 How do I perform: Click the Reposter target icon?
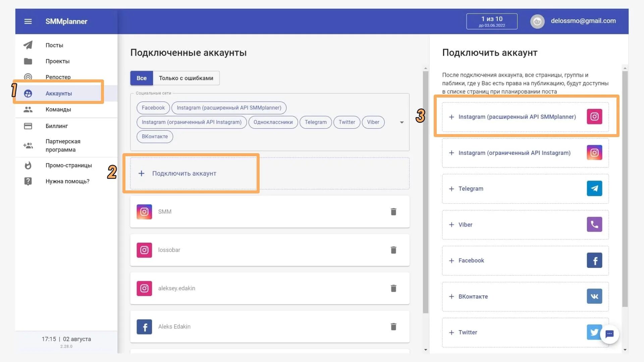(28, 77)
